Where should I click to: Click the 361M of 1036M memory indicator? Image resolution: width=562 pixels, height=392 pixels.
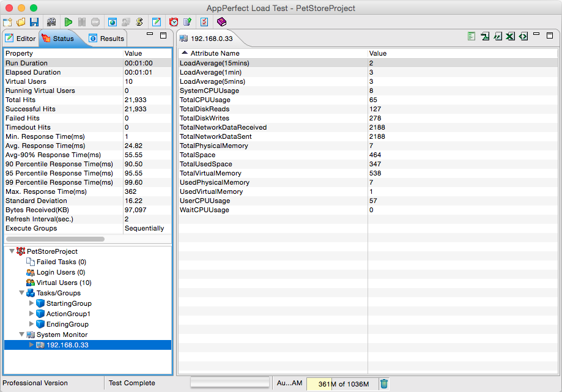[x=342, y=384]
